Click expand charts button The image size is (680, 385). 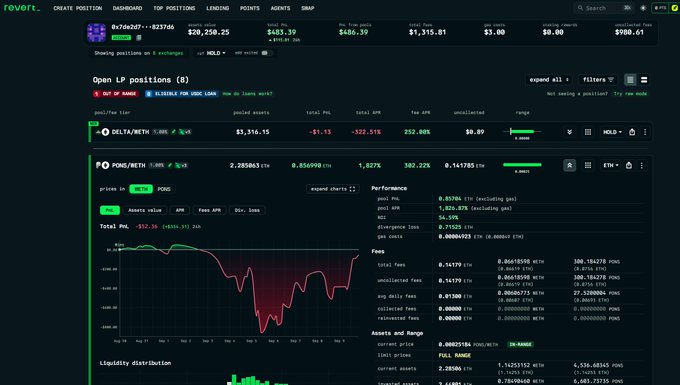click(x=333, y=189)
